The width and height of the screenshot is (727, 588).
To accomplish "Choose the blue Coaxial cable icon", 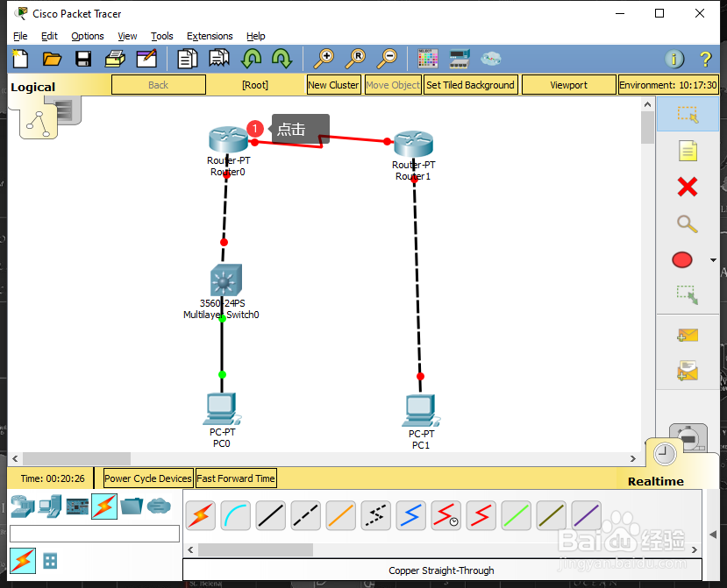I will coord(410,515).
